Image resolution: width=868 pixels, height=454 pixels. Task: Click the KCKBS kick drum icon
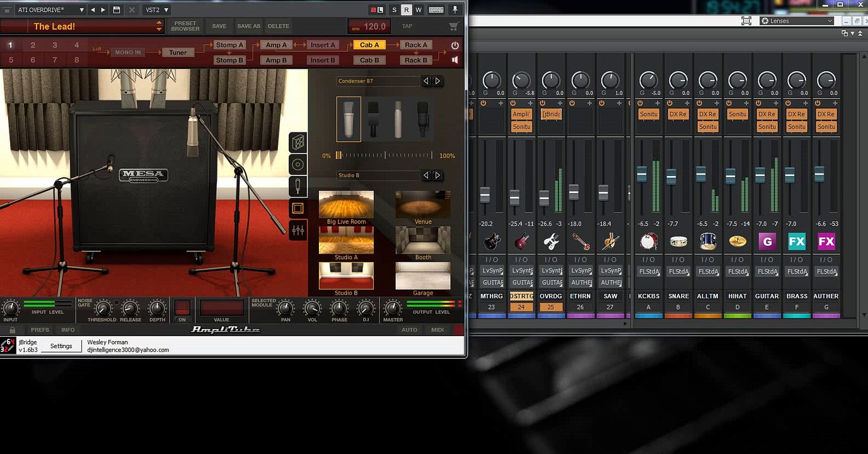click(x=649, y=242)
